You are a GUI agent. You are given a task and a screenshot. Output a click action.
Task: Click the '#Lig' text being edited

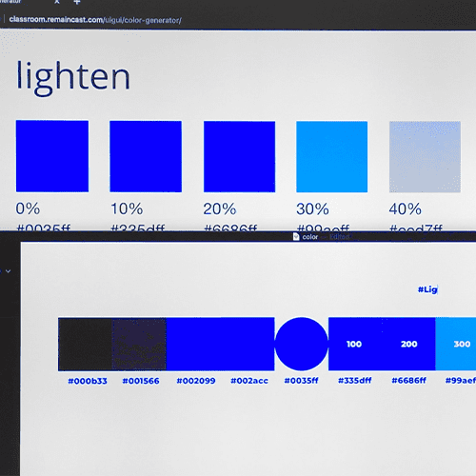point(427,289)
